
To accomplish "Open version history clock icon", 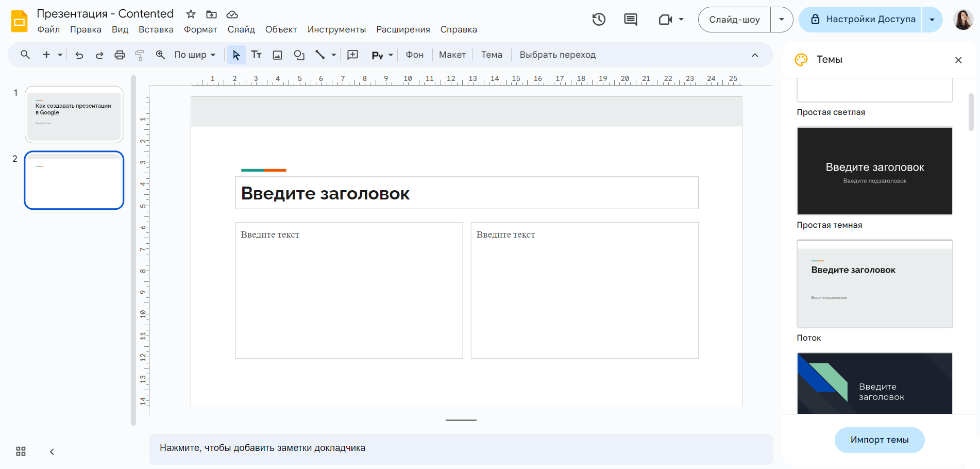I will (x=599, y=20).
